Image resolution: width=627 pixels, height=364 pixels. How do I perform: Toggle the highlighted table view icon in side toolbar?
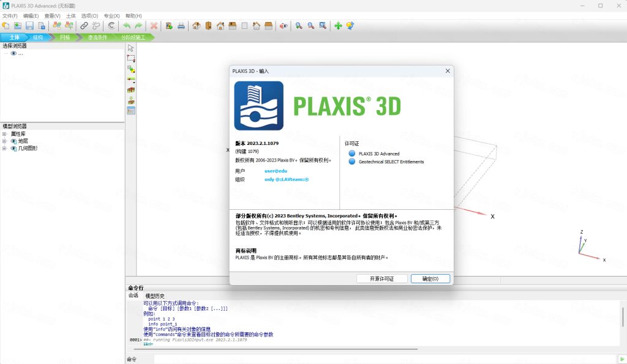[131, 111]
